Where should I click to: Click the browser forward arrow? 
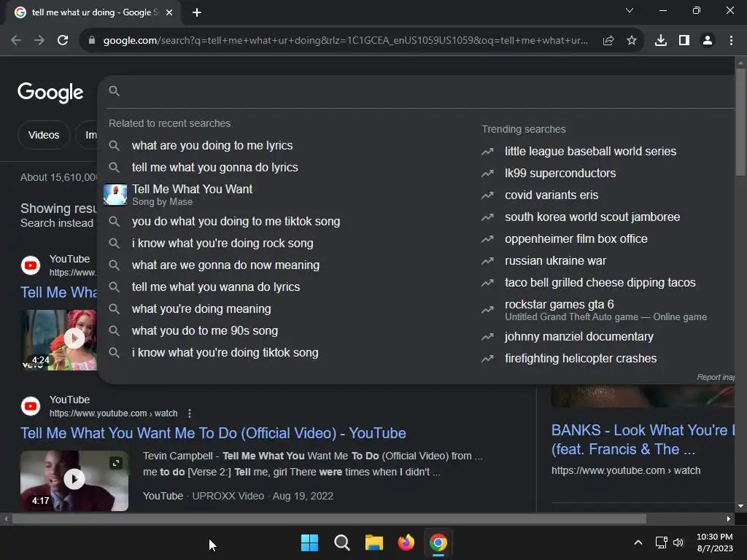tap(39, 41)
